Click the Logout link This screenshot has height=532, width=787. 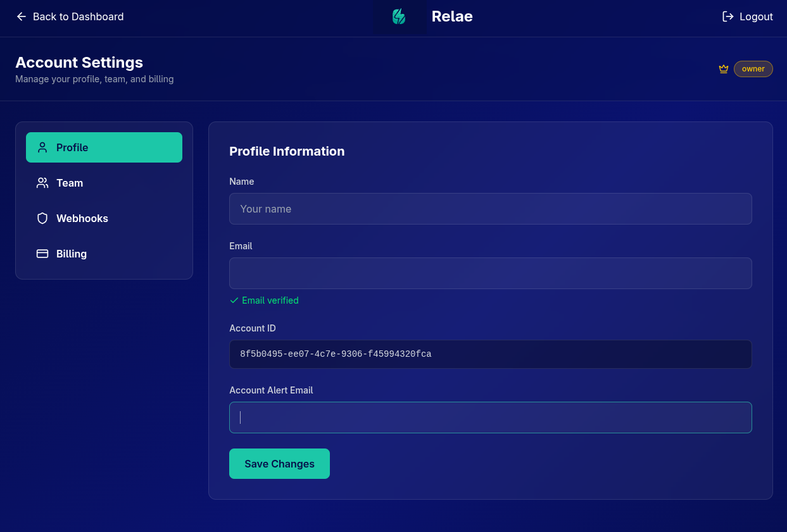(x=755, y=16)
